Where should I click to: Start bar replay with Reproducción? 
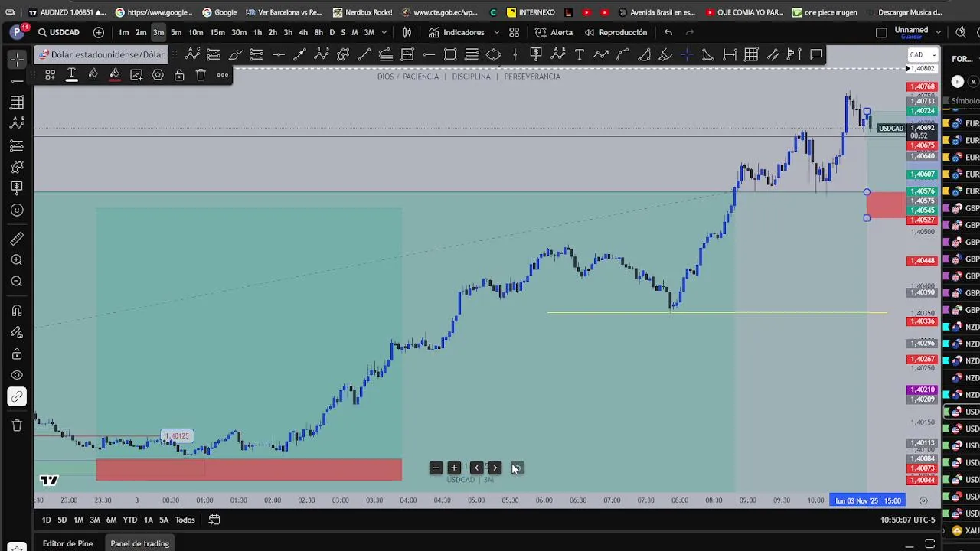[616, 32]
